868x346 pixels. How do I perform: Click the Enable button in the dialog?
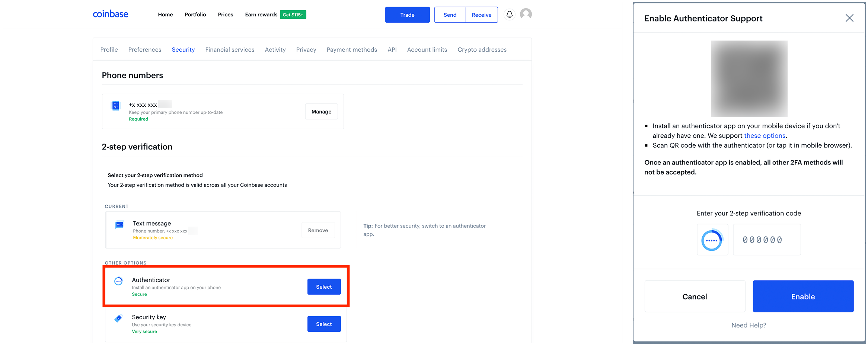tap(803, 297)
